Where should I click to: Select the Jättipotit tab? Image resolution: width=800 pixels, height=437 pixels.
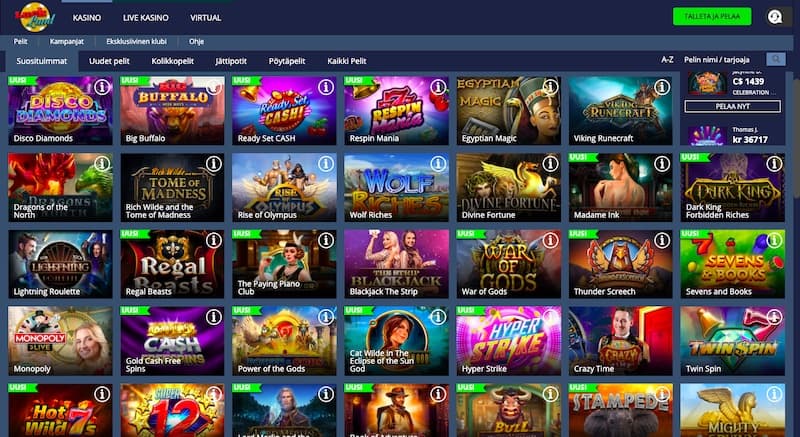(x=231, y=61)
